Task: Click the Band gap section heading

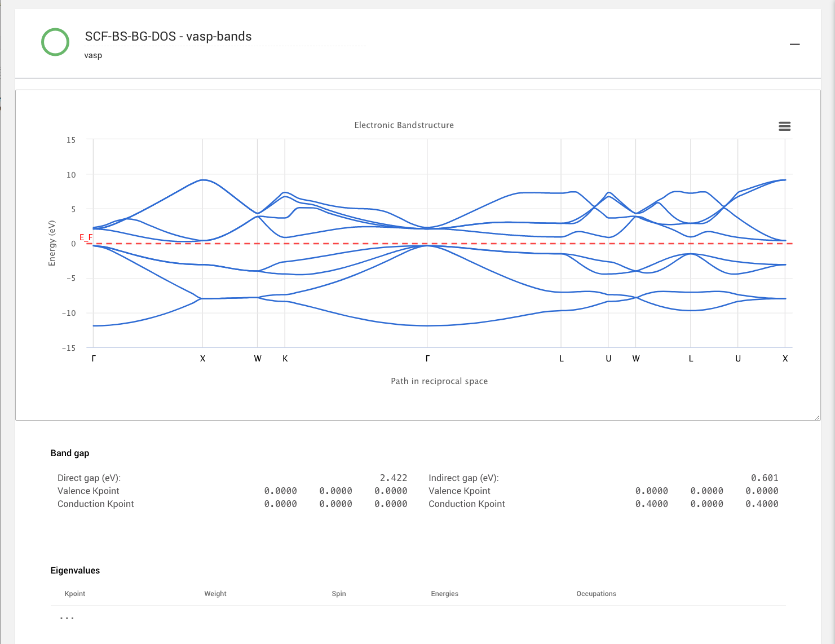Action: (70, 453)
